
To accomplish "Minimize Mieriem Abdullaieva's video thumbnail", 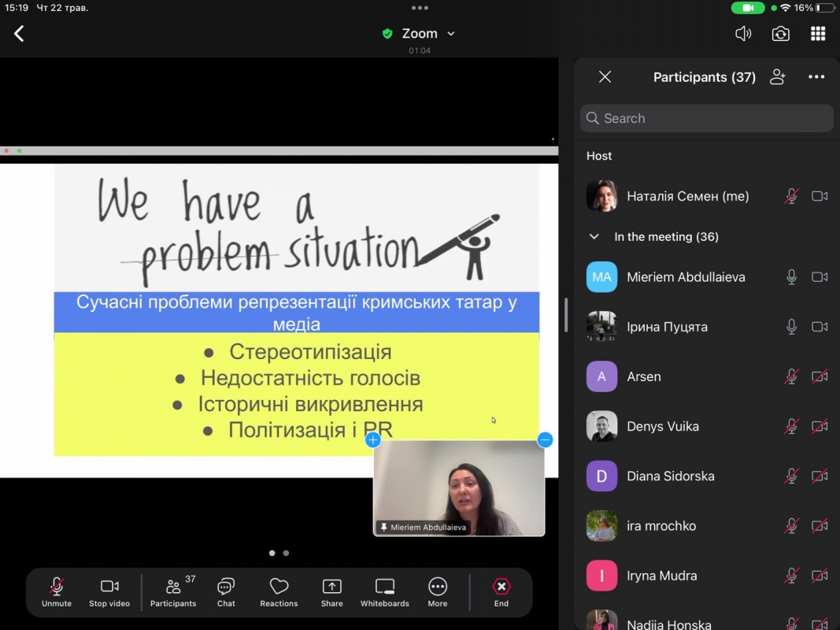I will [x=545, y=440].
